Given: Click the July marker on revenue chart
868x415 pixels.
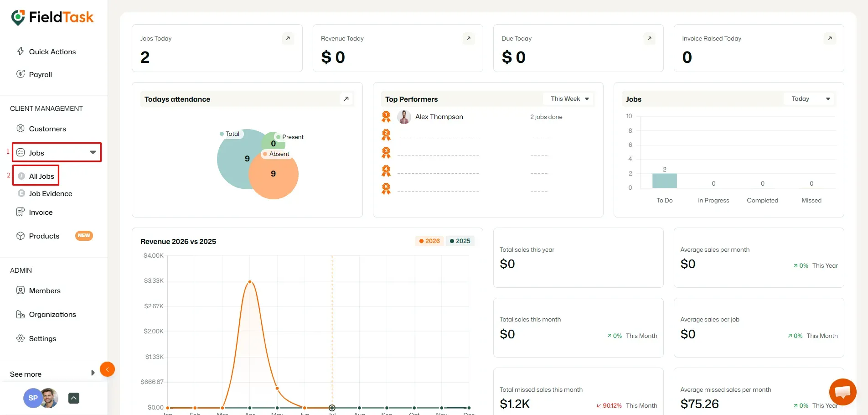Looking at the screenshot, I should click(x=332, y=408).
